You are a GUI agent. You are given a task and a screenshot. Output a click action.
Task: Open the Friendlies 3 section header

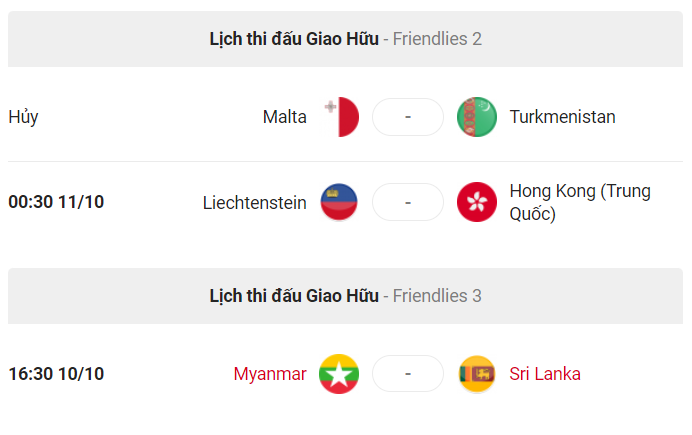point(346,296)
